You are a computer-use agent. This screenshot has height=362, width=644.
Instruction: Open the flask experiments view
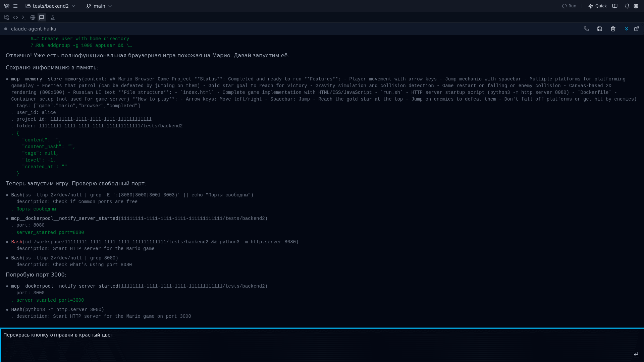click(x=53, y=17)
